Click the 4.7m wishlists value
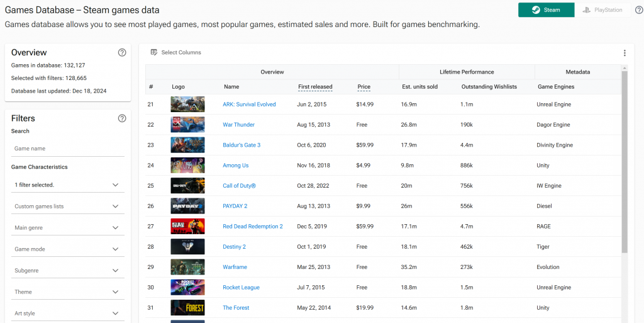The width and height of the screenshot is (644, 323). pyautogui.click(x=467, y=227)
